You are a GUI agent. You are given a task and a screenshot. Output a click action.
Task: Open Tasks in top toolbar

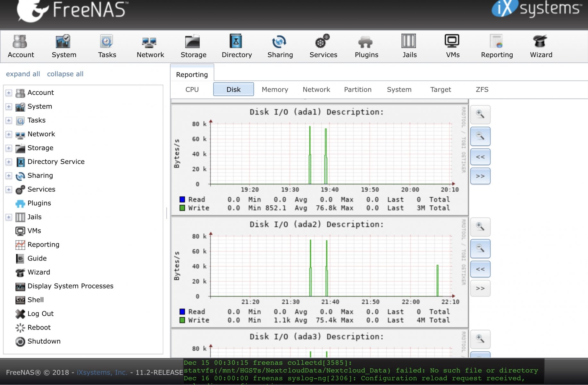[107, 47]
